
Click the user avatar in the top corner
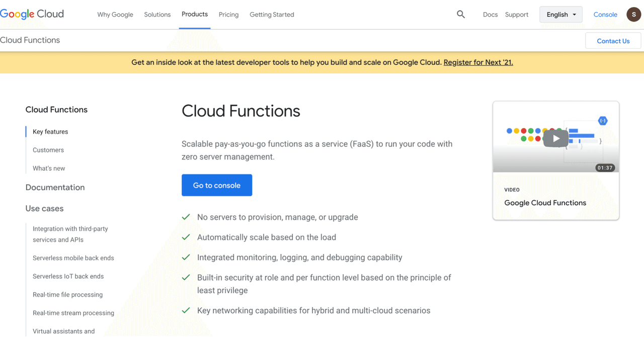pyautogui.click(x=633, y=14)
